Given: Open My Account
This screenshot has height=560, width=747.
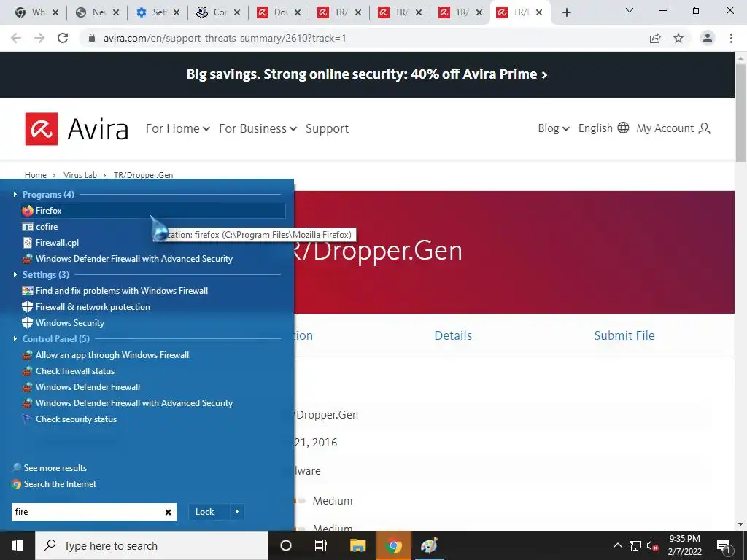Looking at the screenshot, I should pos(673,128).
